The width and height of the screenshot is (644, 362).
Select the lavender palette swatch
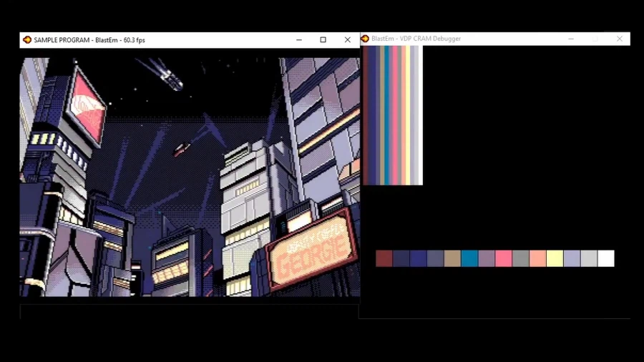pos(572,258)
